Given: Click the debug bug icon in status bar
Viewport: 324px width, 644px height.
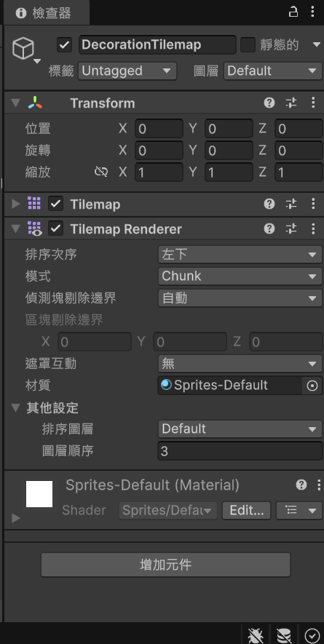Looking at the screenshot, I should (256, 635).
